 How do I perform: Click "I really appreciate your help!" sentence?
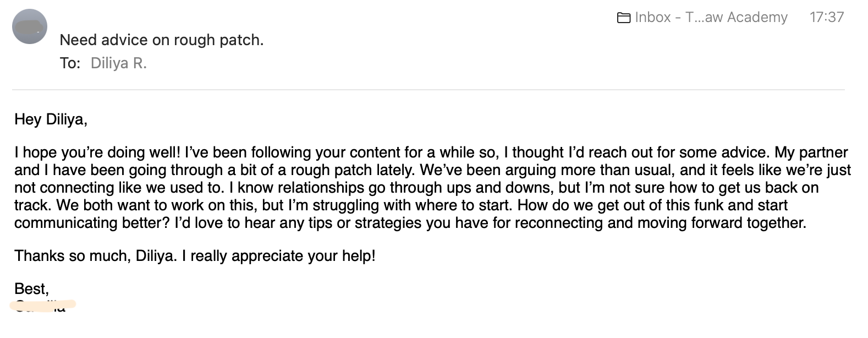click(x=283, y=256)
